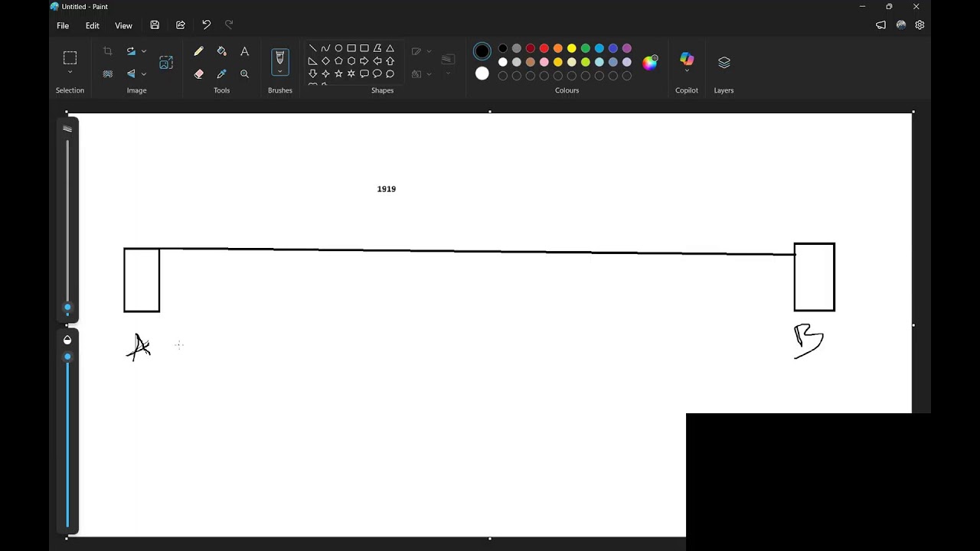The width and height of the screenshot is (980, 551).
Task: Choose the Rounded rectangle shape
Action: (x=364, y=48)
